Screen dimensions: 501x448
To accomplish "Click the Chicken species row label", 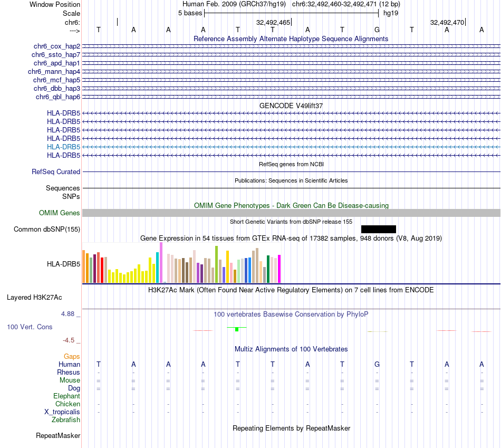I will click(x=68, y=404).
